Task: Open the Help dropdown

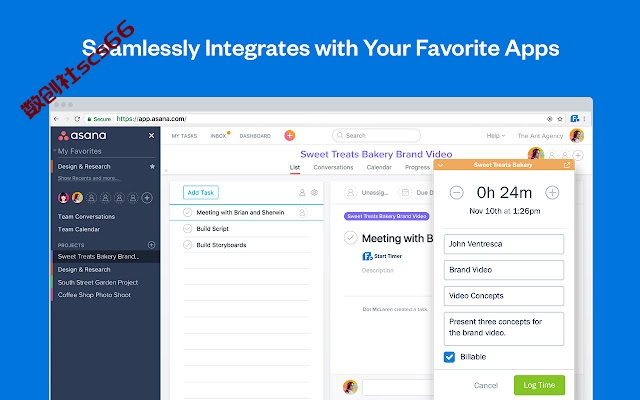Action: [x=496, y=136]
